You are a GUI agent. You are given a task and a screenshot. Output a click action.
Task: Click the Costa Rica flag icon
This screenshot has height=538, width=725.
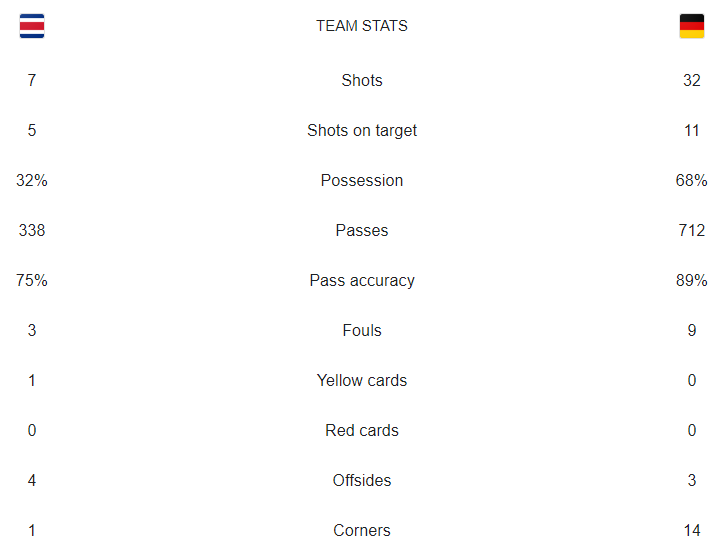coord(32,26)
